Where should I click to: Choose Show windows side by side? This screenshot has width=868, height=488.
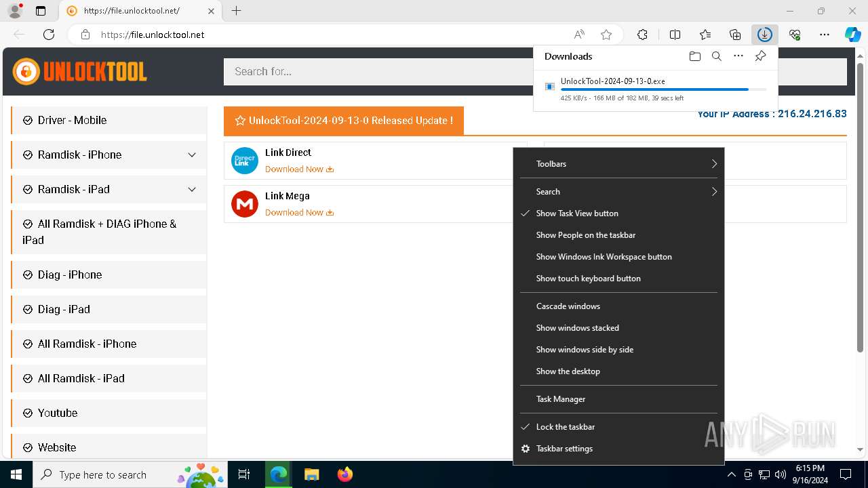click(x=618, y=350)
